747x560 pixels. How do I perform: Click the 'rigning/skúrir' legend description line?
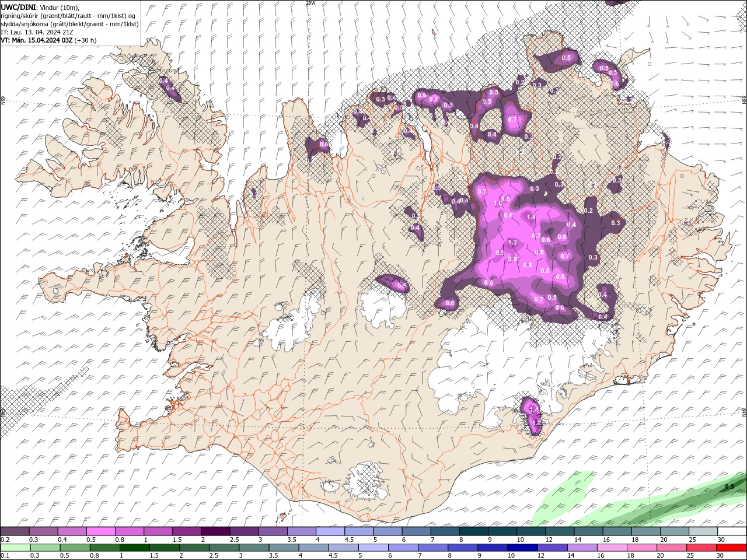69,16
